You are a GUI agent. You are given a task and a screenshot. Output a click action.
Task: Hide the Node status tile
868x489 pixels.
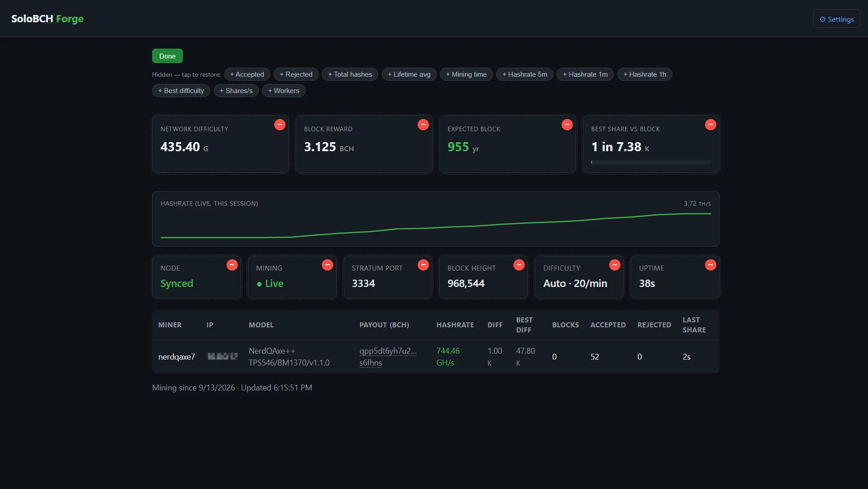(x=232, y=265)
